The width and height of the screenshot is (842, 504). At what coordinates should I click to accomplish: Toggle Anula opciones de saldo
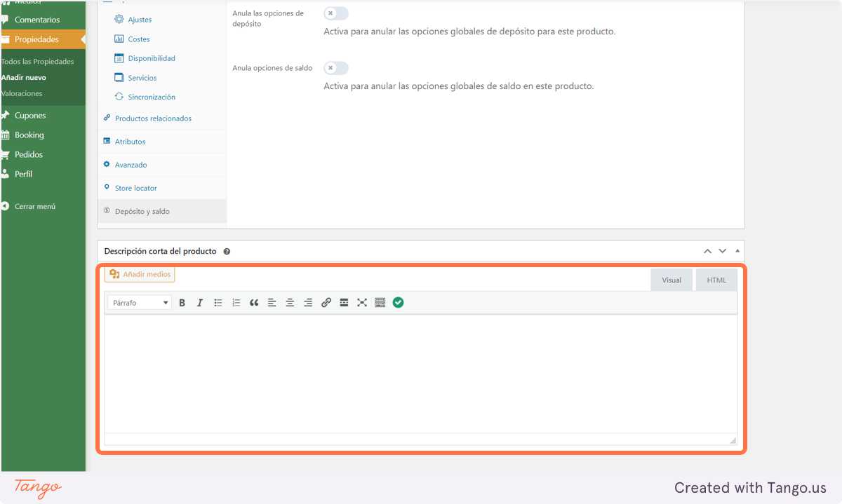[336, 68]
